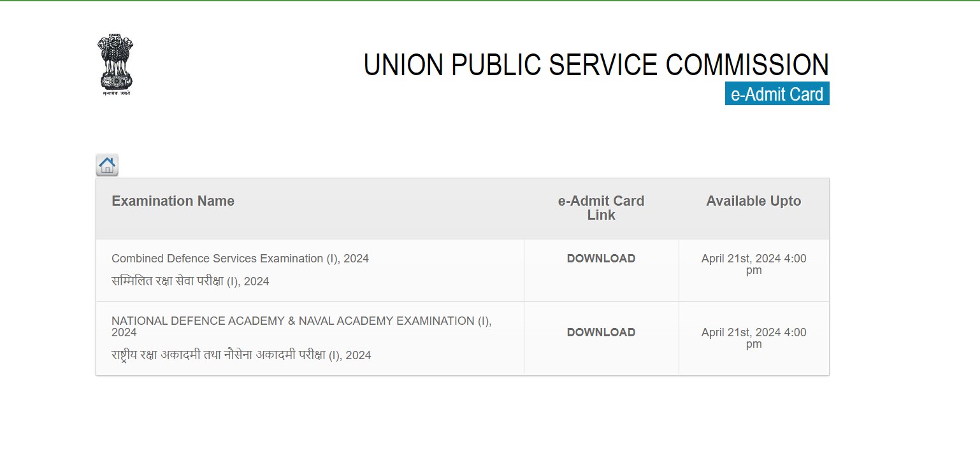Click Combined Defence Services Examination (I), 2024 text
Screen dimensions: 980x463
(240, 259)
